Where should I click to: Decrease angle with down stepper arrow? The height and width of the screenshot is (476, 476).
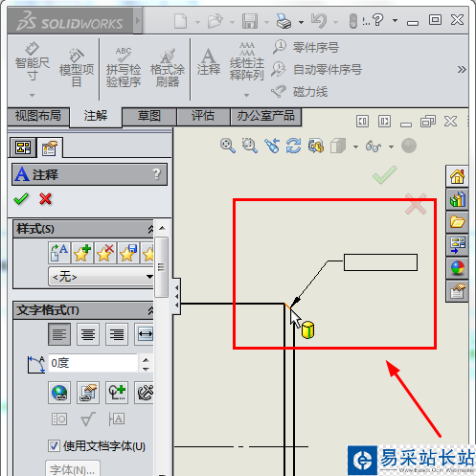(x=146, y=369)
